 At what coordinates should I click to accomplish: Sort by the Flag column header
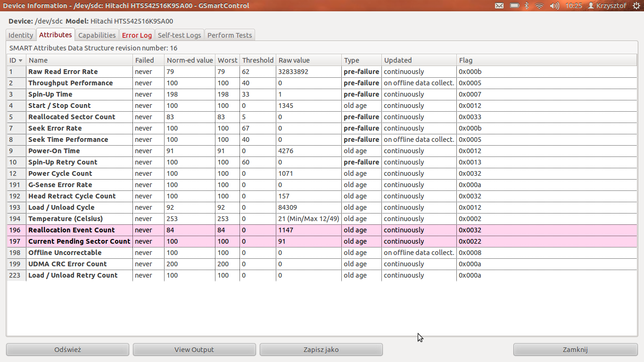[546, 60]
